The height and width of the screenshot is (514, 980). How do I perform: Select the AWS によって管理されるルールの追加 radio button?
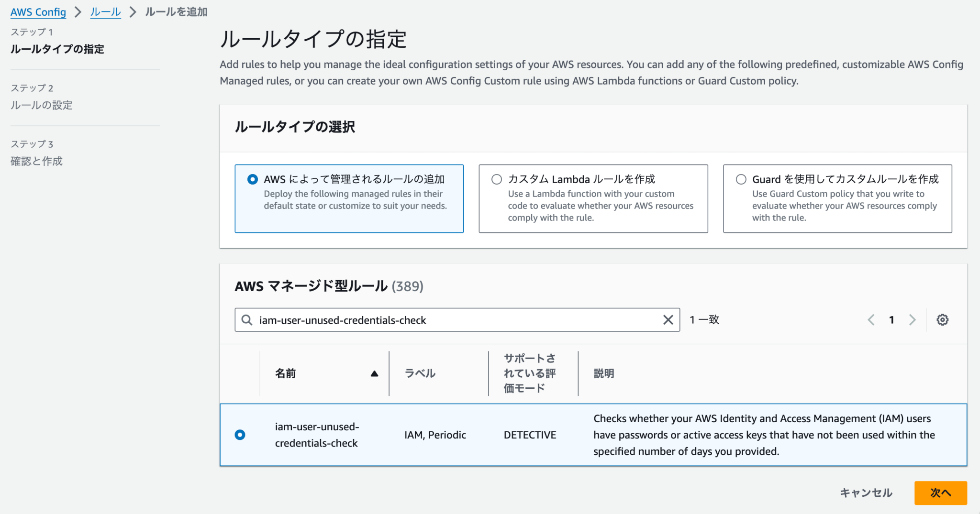(252, 179)
